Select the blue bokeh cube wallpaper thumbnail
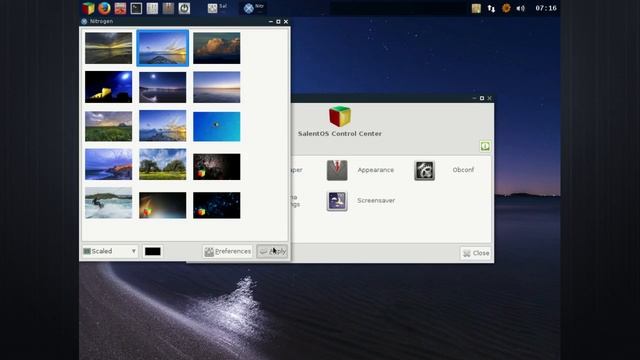 pos(217,205)
